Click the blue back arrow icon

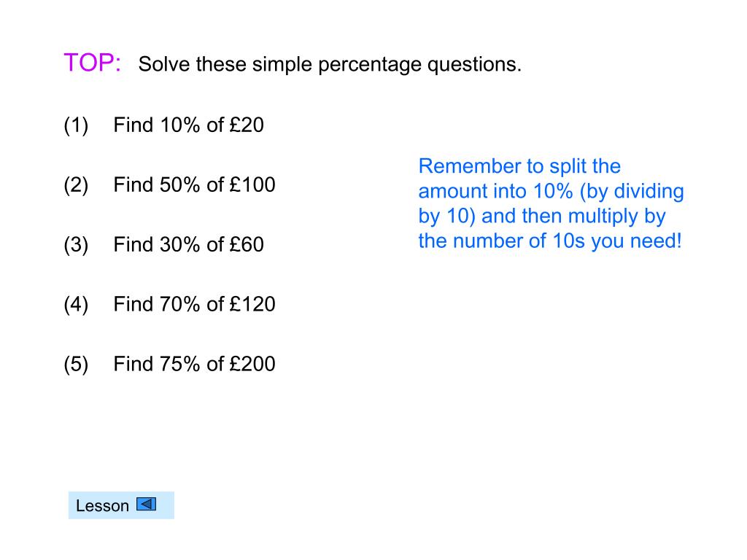coord(146,504)
